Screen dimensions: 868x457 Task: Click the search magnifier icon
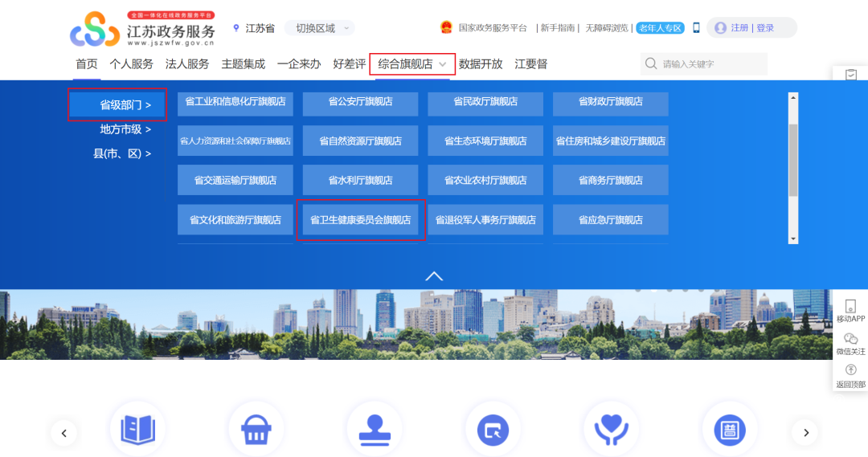pyautogui.click(x=651, y=63)
